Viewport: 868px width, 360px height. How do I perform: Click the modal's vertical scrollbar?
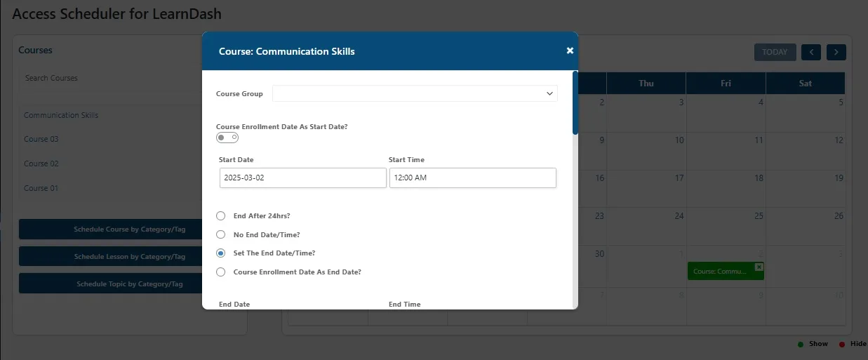(x=575, y=102)
